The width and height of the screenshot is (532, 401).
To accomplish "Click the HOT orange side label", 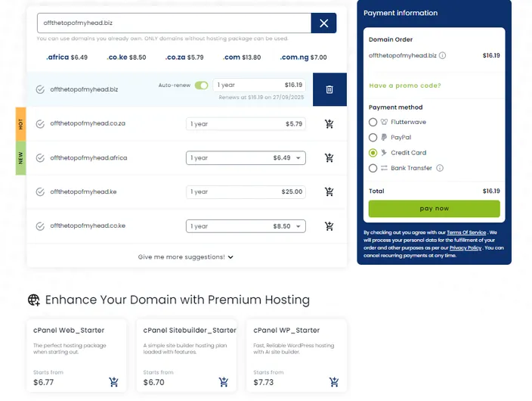I will (x=20, y=124).
